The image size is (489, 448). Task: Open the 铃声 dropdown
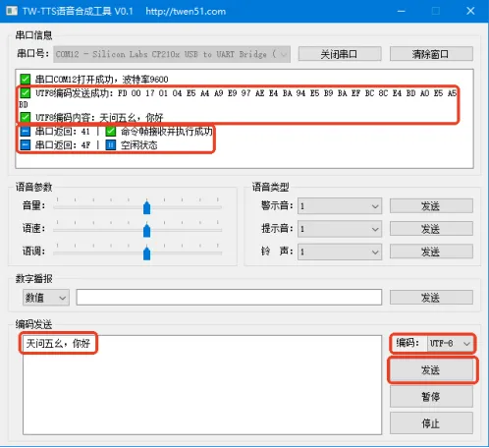[x=340, y=252]
